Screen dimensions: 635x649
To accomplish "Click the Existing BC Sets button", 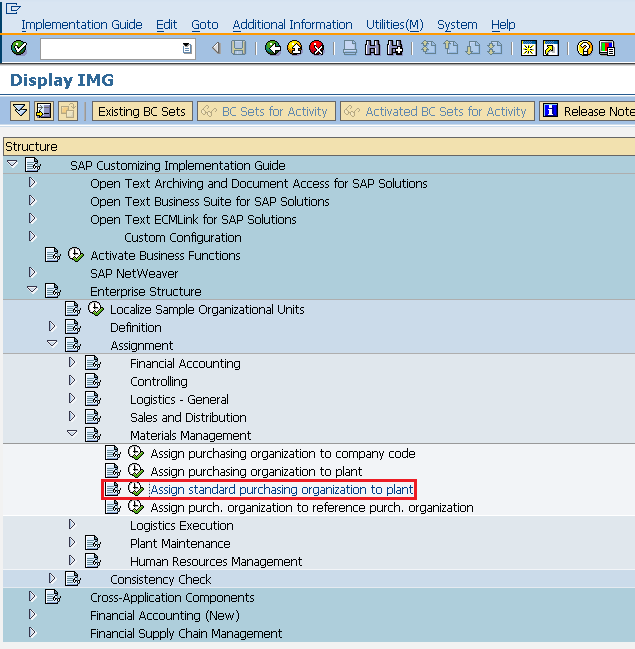I will [x=142, y=111].
